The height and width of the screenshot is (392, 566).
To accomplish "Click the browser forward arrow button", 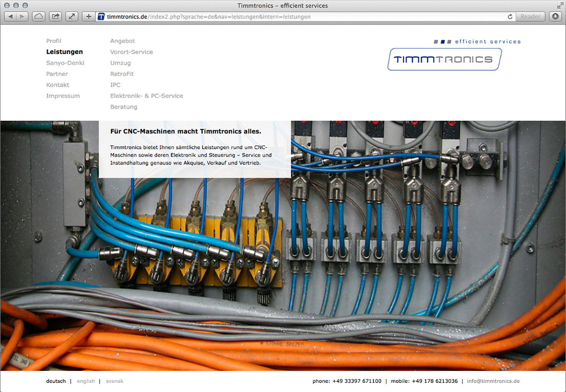I will click(x=22, y=16).
